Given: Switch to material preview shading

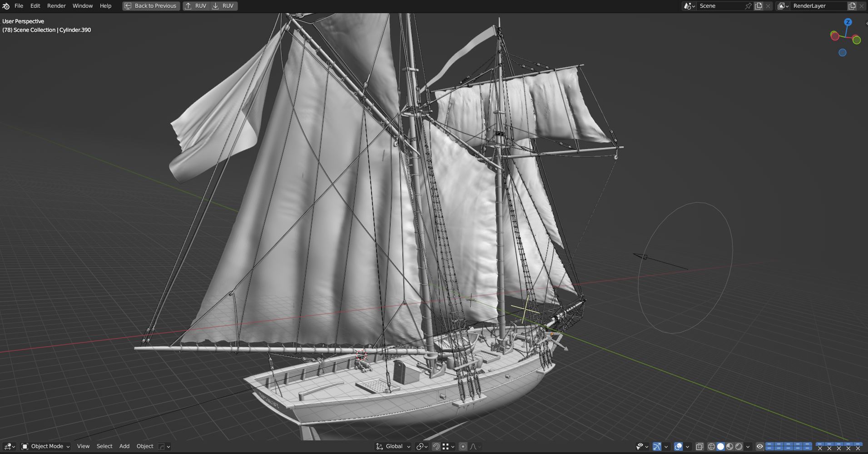Looking at the screenshot, I should pyautogui.click(x=729, y=446).
